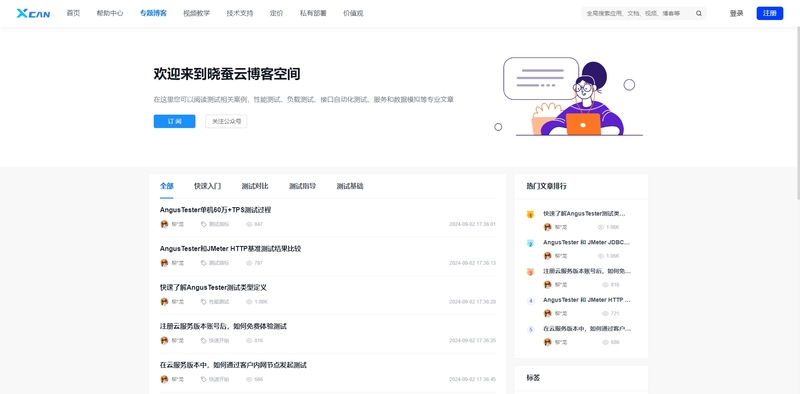
Task: Switch to 测试对比 tab
Action: click(x=255, y=186)
